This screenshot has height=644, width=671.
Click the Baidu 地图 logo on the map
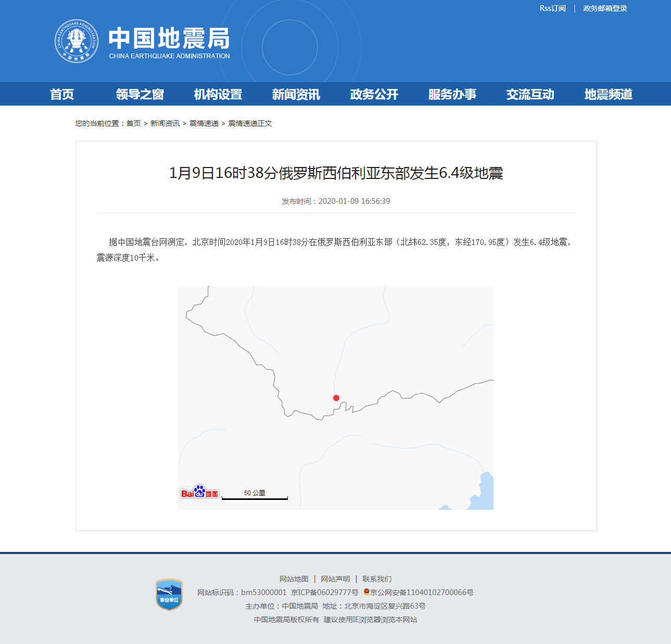(x=200, y=493)
